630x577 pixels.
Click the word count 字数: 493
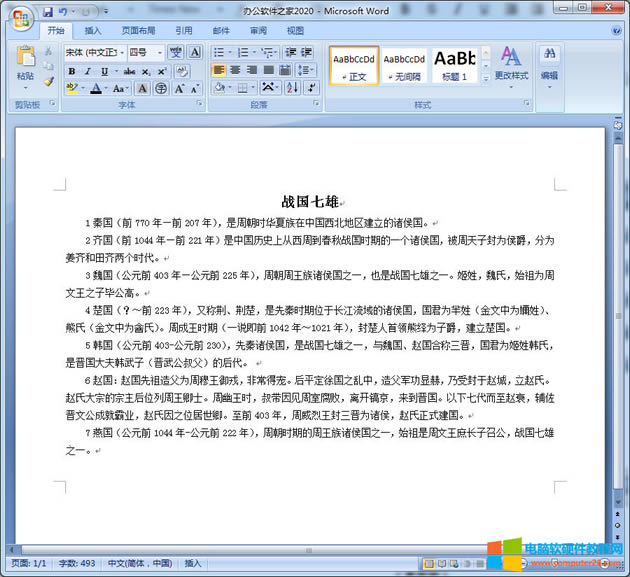[77, 564]
